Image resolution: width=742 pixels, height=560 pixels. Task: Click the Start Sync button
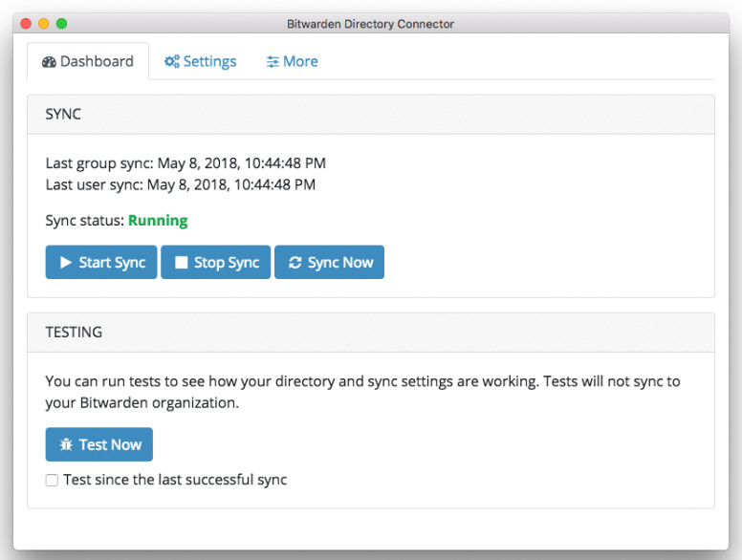[101, 262]
